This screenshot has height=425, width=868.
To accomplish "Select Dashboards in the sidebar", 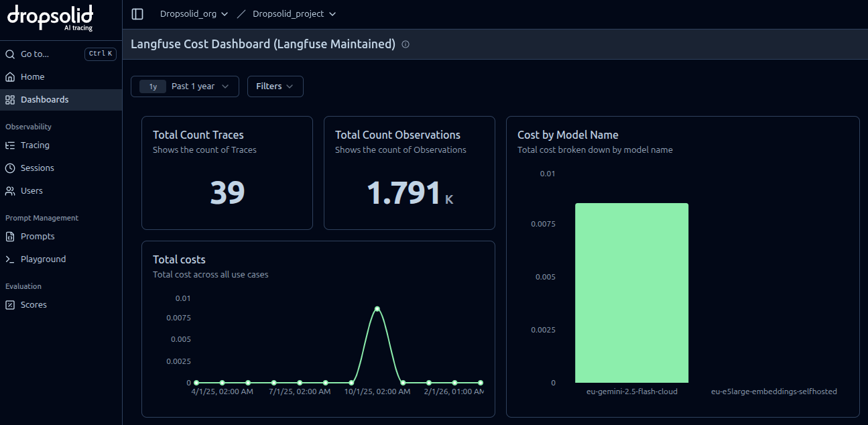I will (x=61, y=100).
